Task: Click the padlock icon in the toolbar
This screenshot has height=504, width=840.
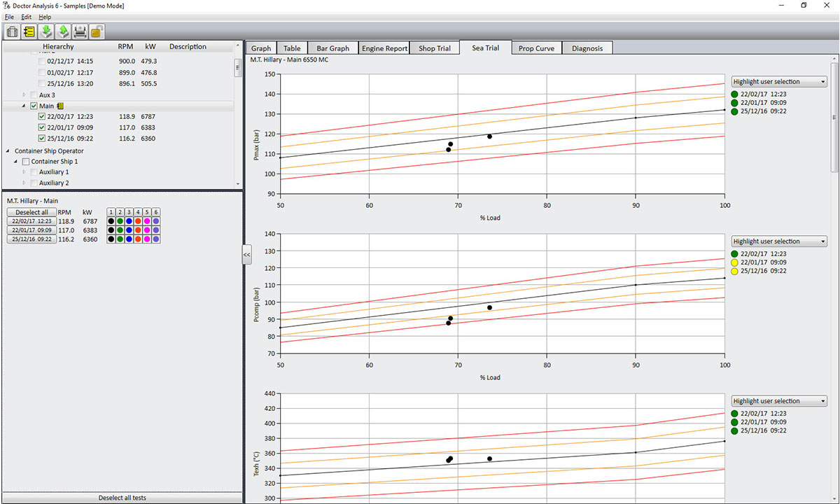Action: tap(97, 31)
